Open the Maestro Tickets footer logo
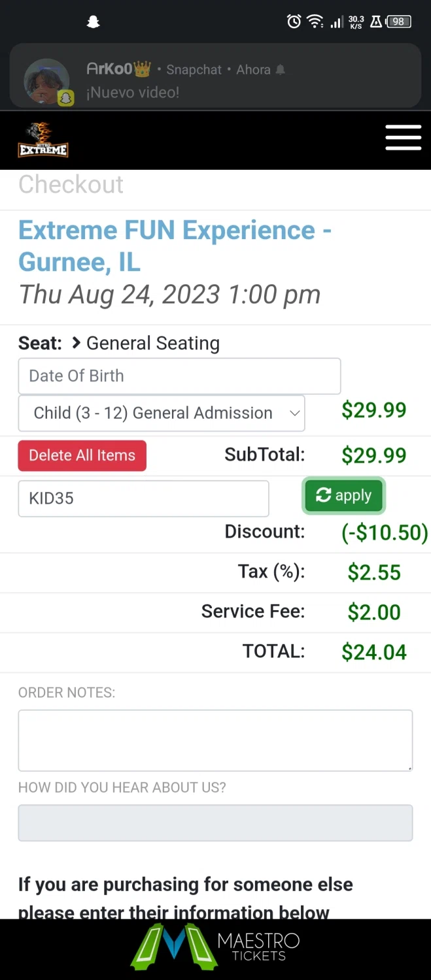 [x=216, y=947]
